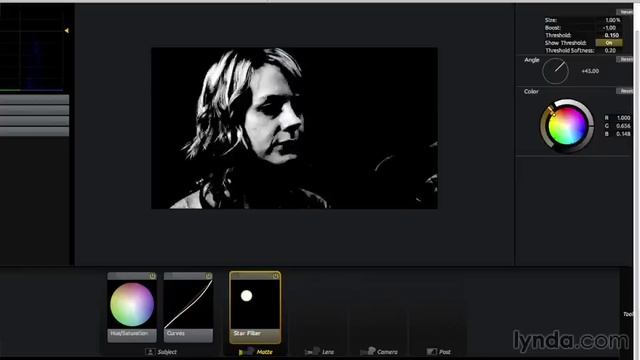Select the Star Filter tool card

click(255, 307)
